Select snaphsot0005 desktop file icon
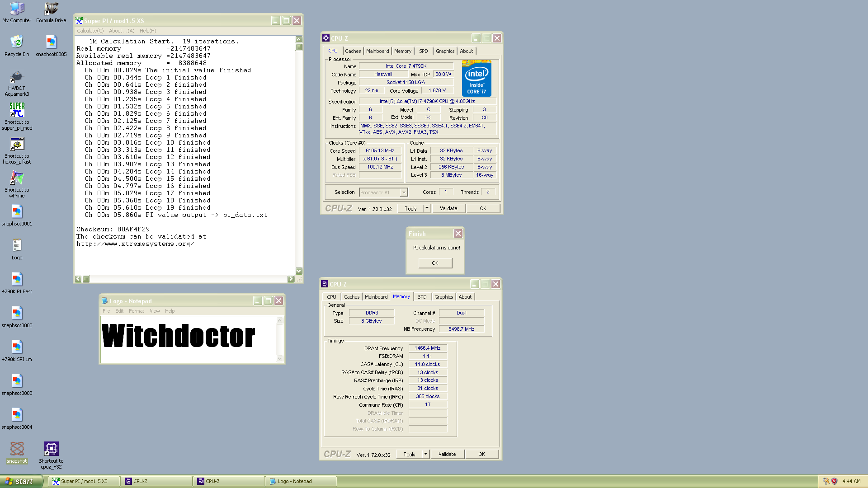868x488 pixels. pos(51,46)
